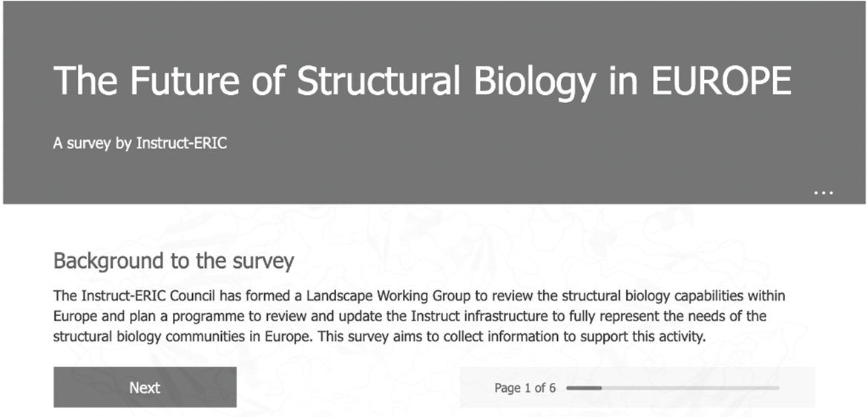Click the subtitle 'A survey by Instruct-ERIC'
The image size is (868, 417).
139,143
